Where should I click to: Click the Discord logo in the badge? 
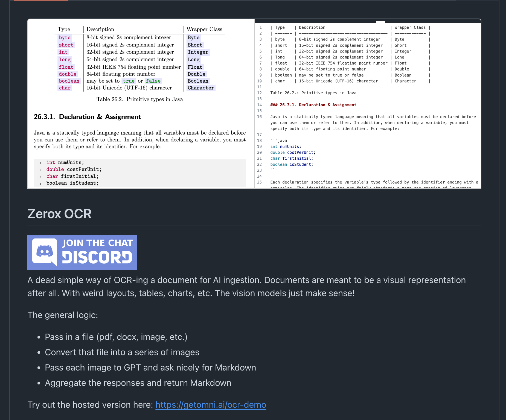pyautogui.click(x=45, y=252)
